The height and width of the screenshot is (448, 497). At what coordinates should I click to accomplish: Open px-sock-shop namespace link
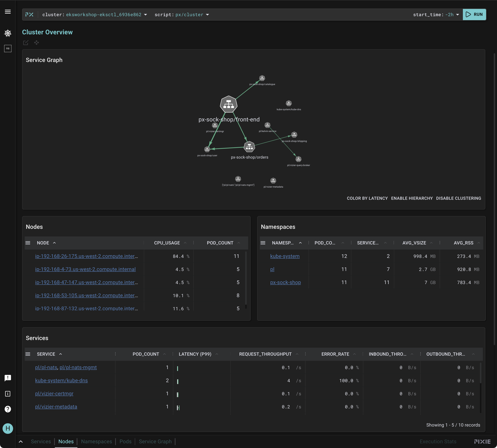point(285,282)
